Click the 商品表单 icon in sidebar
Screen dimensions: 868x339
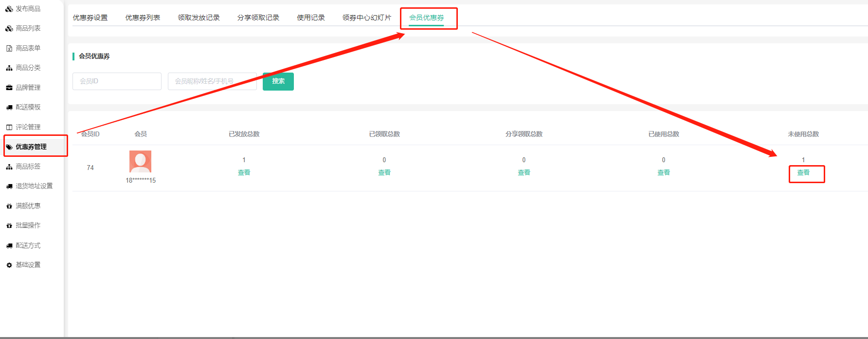click(x=9, y=48)
